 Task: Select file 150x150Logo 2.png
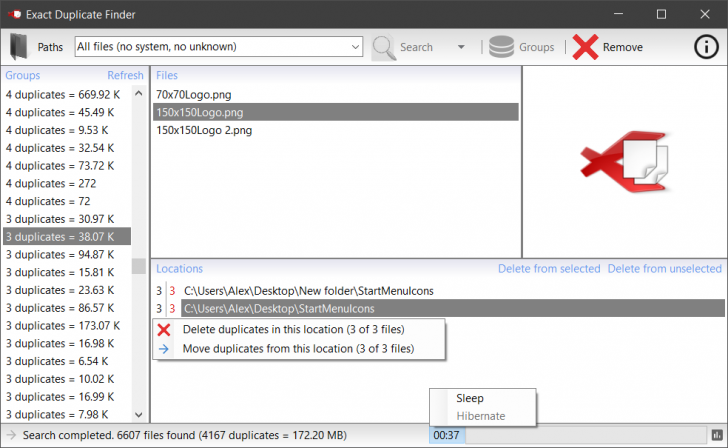coord(336,130)
